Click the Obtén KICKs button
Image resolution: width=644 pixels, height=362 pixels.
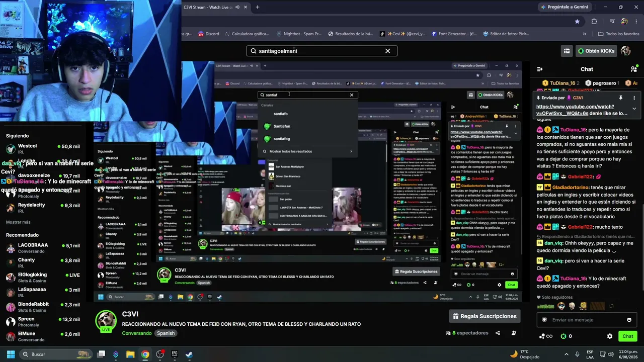(597, 51)
